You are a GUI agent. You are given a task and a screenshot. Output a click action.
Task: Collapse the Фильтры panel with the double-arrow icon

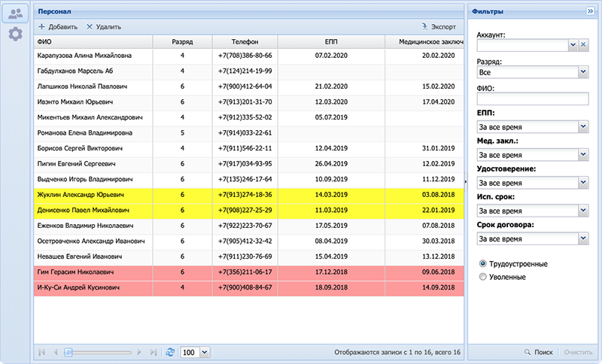(590, 11)
